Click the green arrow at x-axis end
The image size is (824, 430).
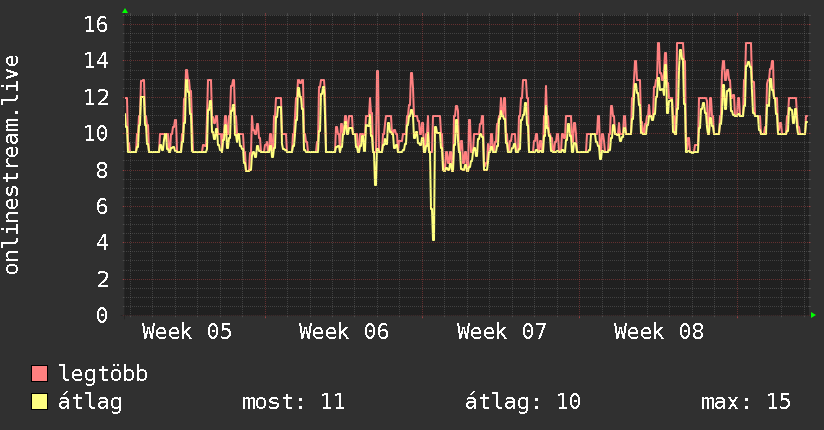point(813,315)
